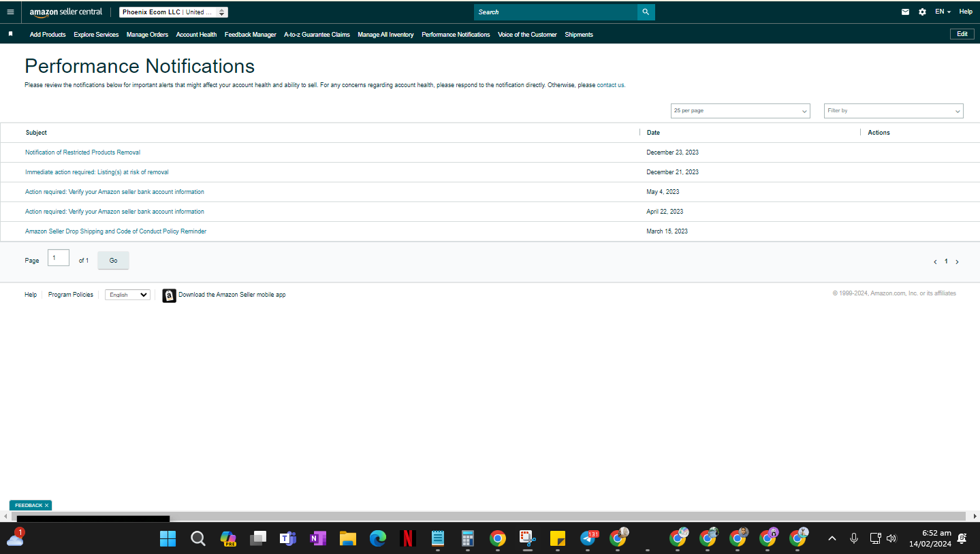980x554 pixels.
Task: Open Drop Shipping and Code of Conduct Reminder
Action: [x=116, y=231]
